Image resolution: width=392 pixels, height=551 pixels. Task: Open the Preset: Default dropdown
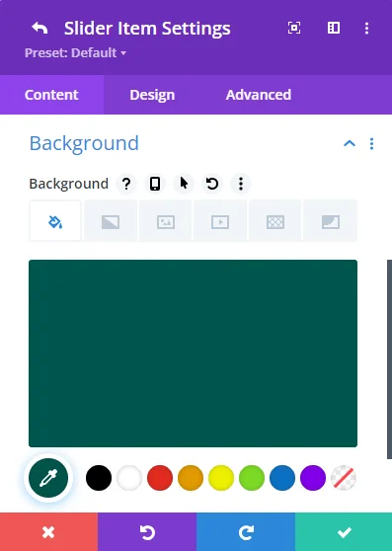pos(75,53)
